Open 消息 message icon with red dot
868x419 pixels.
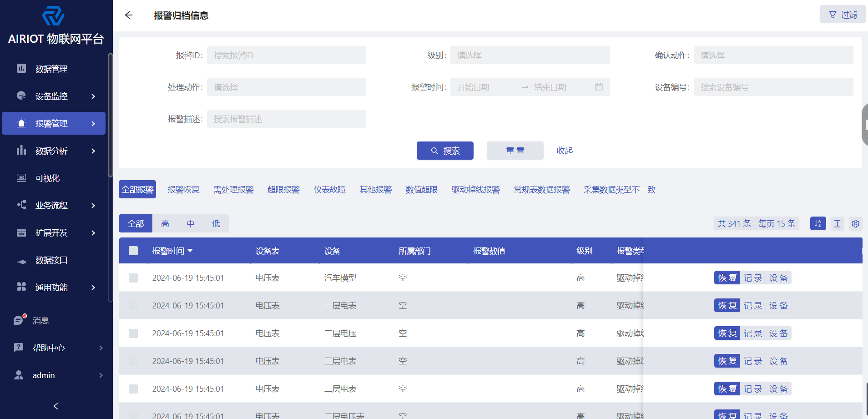20,319
